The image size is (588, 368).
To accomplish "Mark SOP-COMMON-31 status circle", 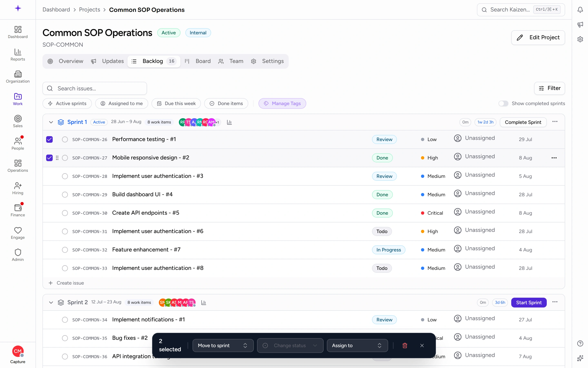I will pyautogui.click(x=65, y=231).
